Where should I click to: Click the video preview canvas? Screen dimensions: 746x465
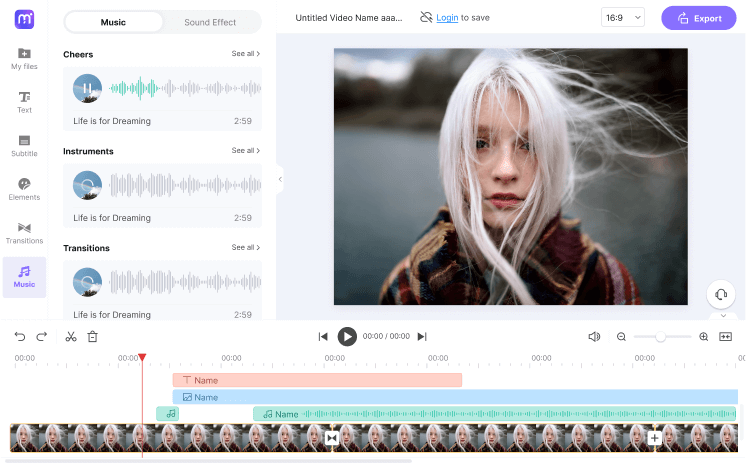tap(510, 177)
